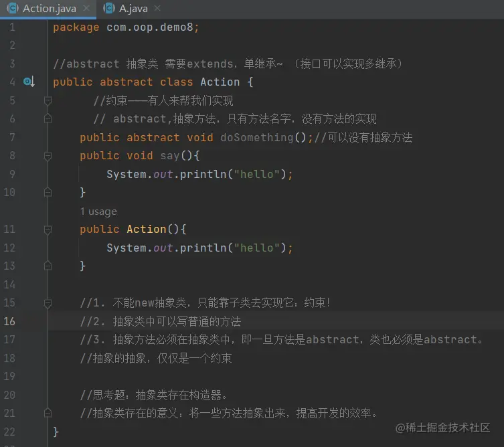Click 'out' field on line 12
Screen dimensions: 504x447
pyautogui.click(x=163, y=248)
